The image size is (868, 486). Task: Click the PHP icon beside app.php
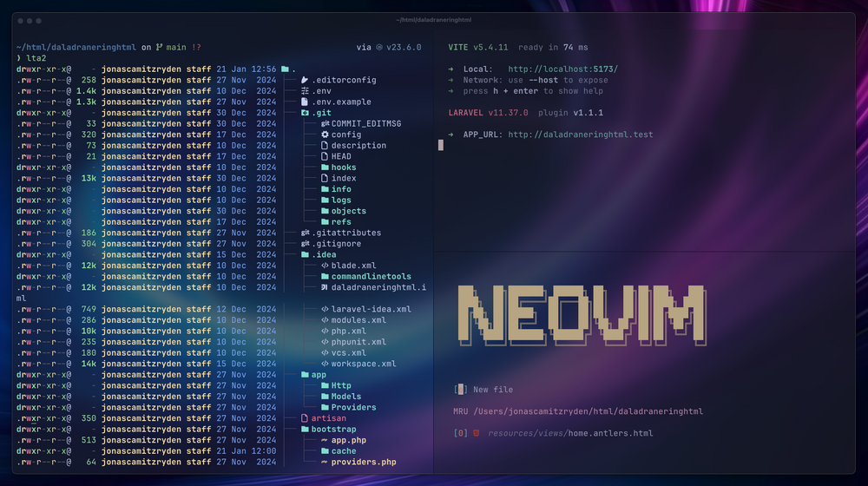pos(325,441)
